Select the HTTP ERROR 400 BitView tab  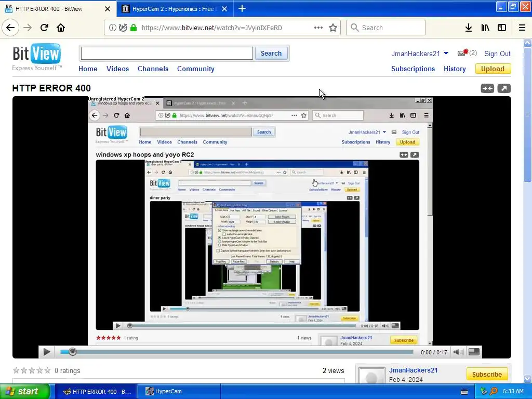tap(58, 9)
